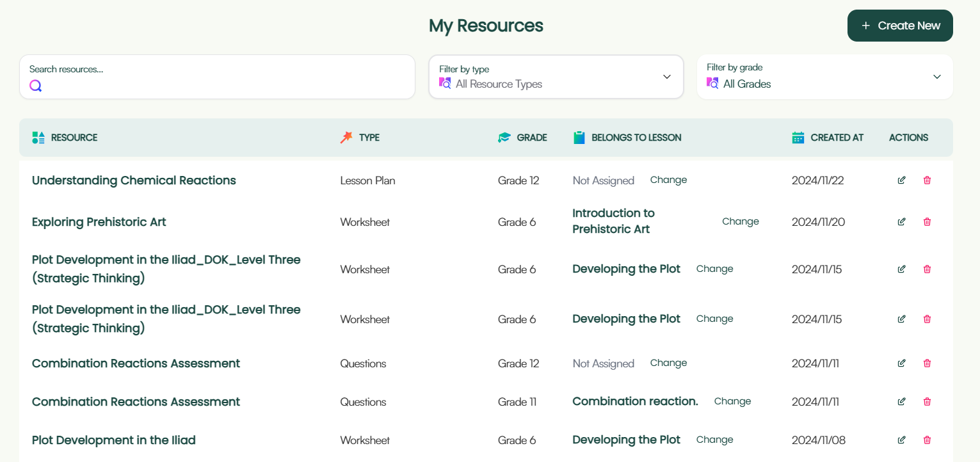Edit the Exploring Prehistoric Art worksheet
The image size is (980, 462).
click(901, 222)
